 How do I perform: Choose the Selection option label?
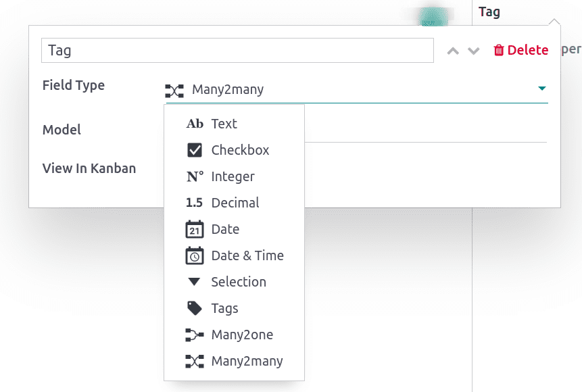[239, 282]
